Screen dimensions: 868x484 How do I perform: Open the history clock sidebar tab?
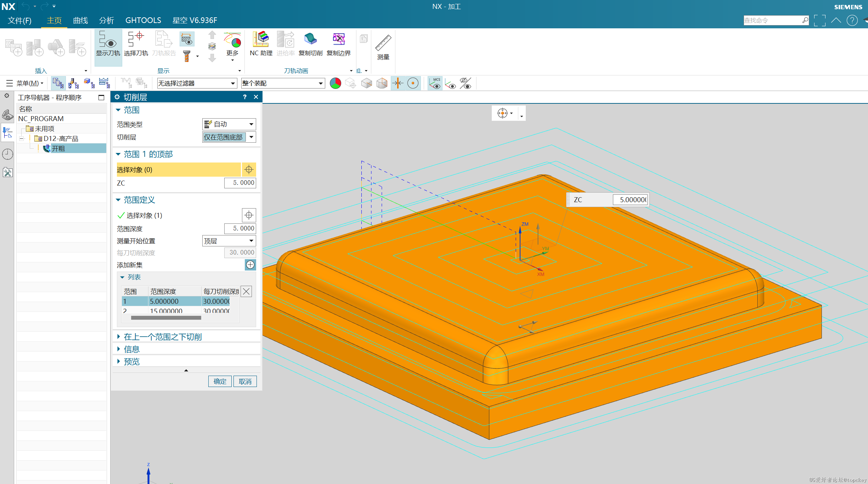pos(7,154)
